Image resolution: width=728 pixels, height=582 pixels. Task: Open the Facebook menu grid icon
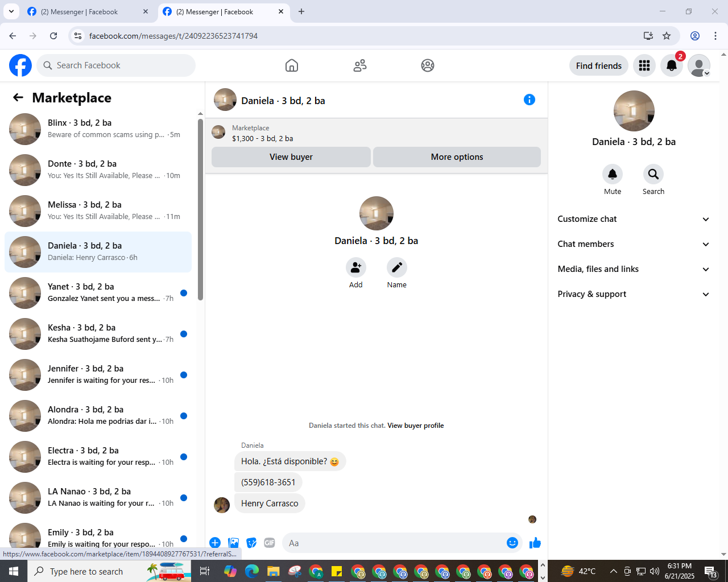click(x=644, y=65)
